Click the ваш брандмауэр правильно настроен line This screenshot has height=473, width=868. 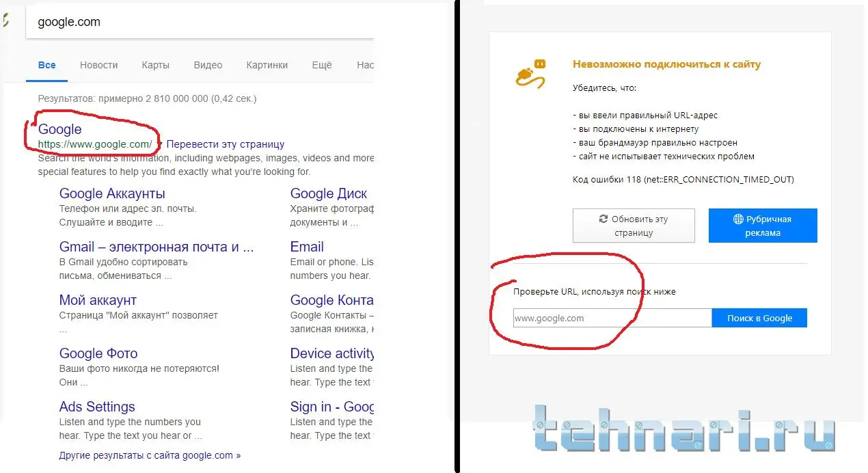[x=655, y=143]
